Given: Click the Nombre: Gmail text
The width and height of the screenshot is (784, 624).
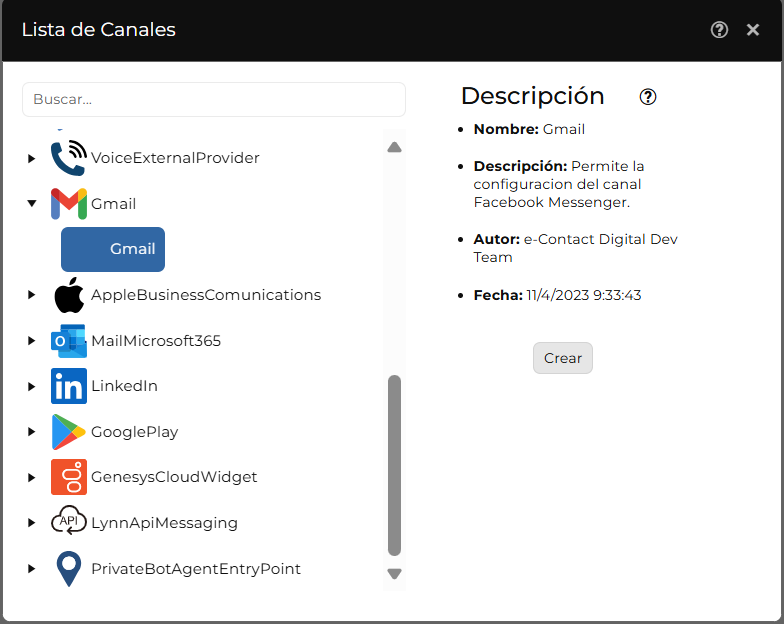Looking at the screenshot, I should [529, 130].
